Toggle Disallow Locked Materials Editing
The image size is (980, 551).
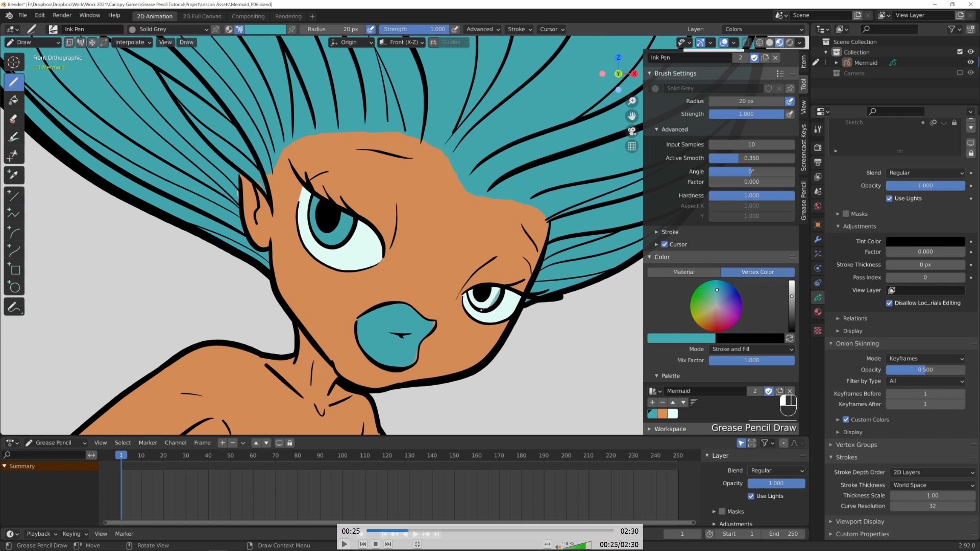pos(889,303)
